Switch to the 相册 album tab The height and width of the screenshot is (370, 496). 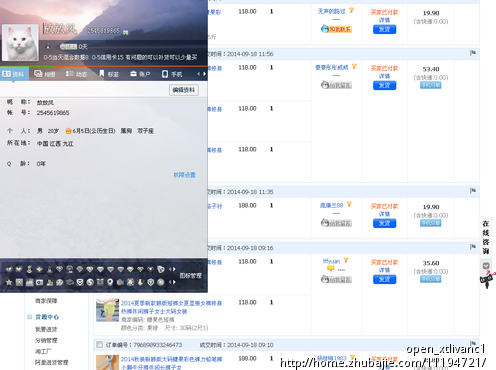tap(45, 74)
